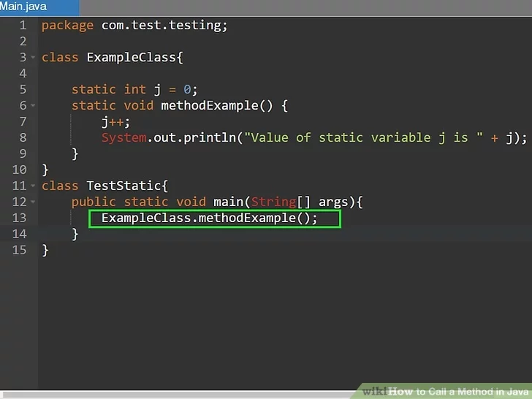Click line number 14 in the gutter
The height and width of the screenshot is (399, 532).
pos(19,234)
